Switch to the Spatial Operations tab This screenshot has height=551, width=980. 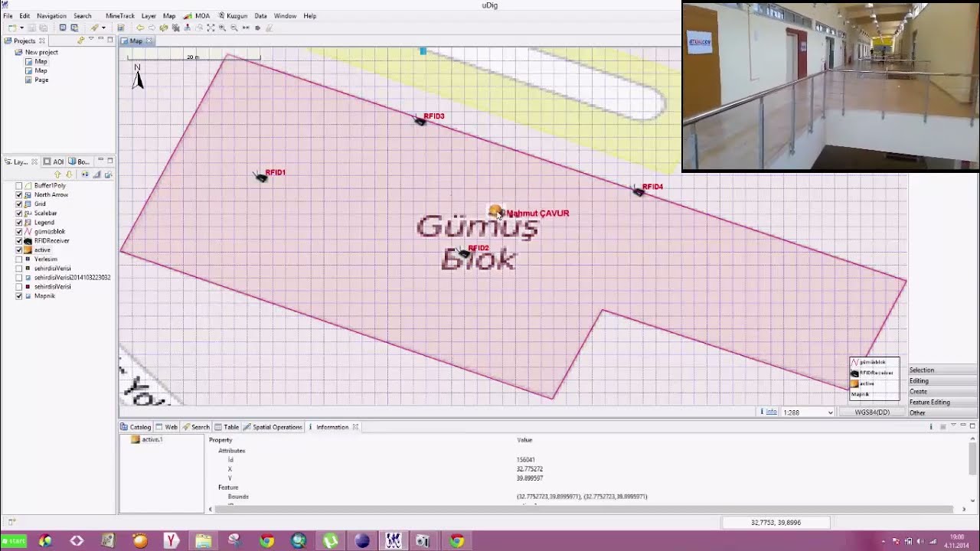273,427
